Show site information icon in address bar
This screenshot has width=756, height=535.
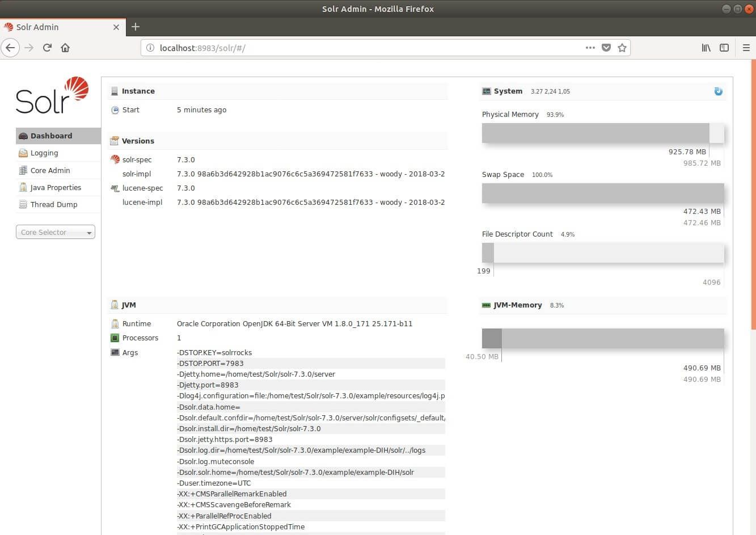coord(150,48)
